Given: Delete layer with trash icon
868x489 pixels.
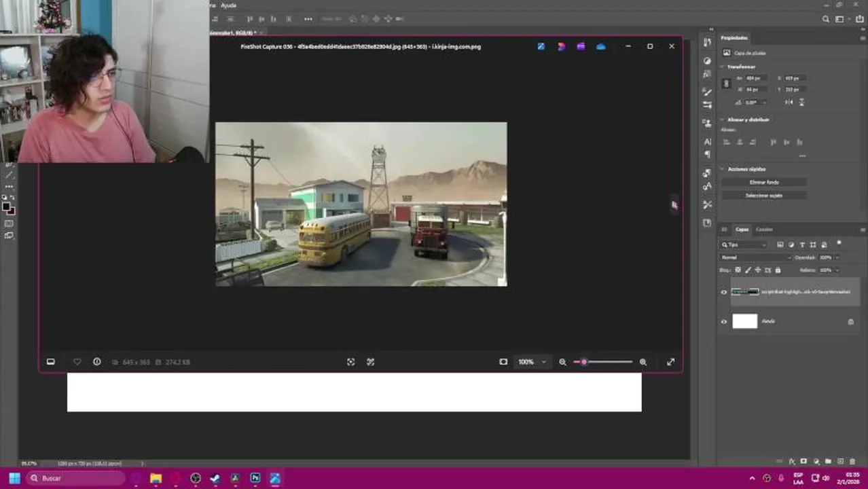Looking at the screenshot, I should pyautogui.click(x=852, y=461).
